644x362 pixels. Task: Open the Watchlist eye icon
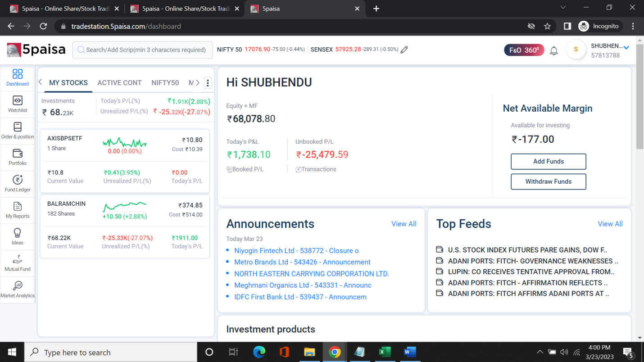(x=18, y=100)
